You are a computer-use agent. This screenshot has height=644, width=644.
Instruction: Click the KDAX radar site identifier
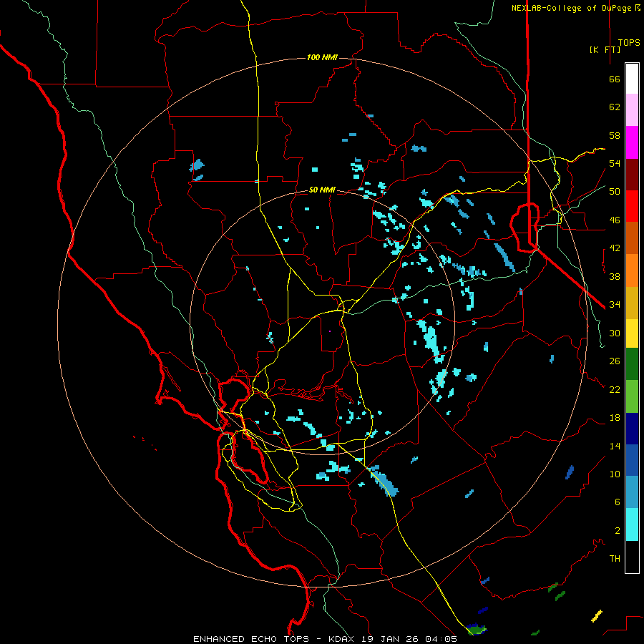tap(343, 639)
